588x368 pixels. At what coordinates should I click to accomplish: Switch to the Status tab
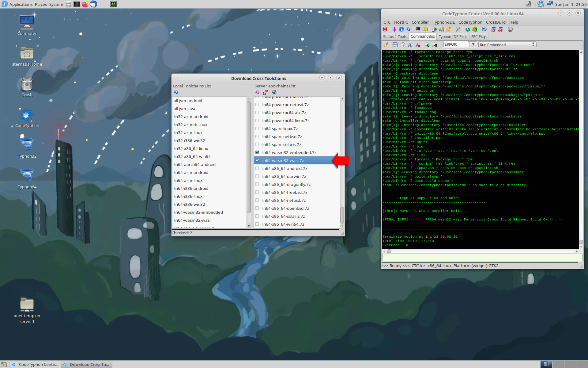click(x=388, y=36)
